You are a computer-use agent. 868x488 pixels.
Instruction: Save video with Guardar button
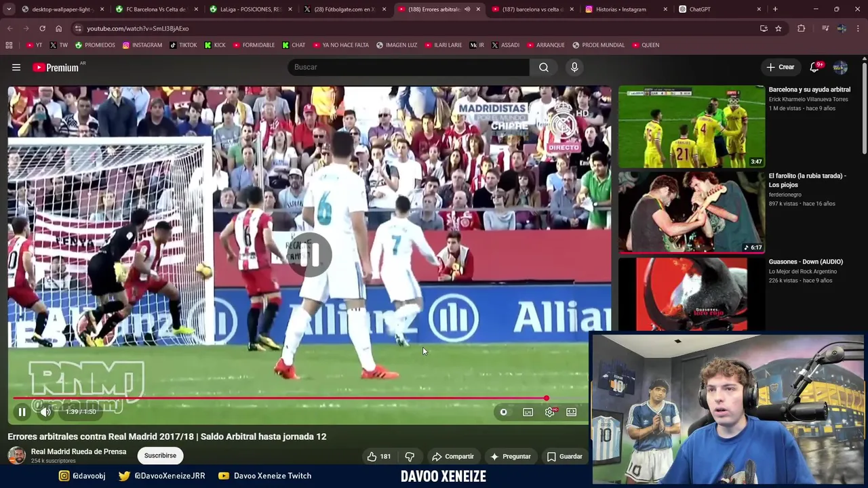565,456
